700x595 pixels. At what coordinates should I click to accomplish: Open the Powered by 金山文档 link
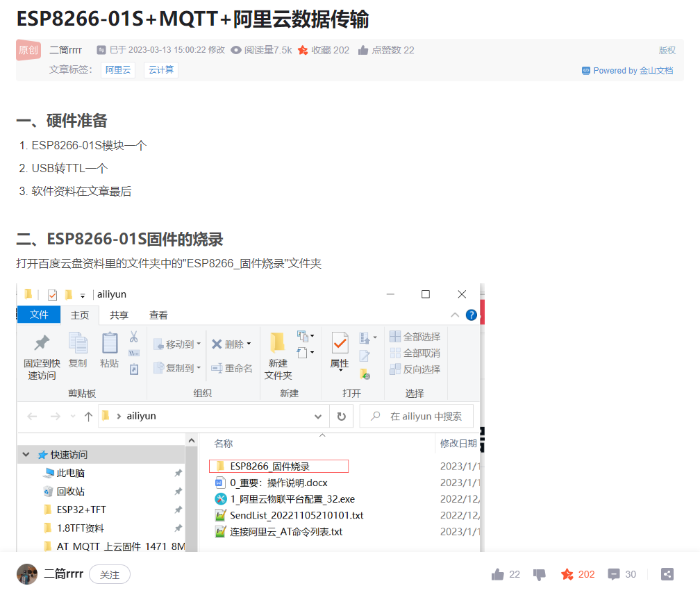coord(628,71)
